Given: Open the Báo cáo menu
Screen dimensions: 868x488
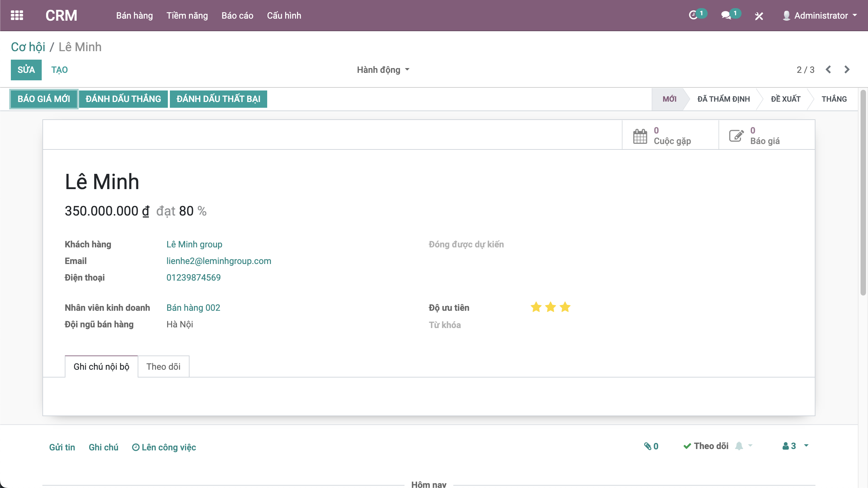Looking at the screenshot, I should [237, 16].
